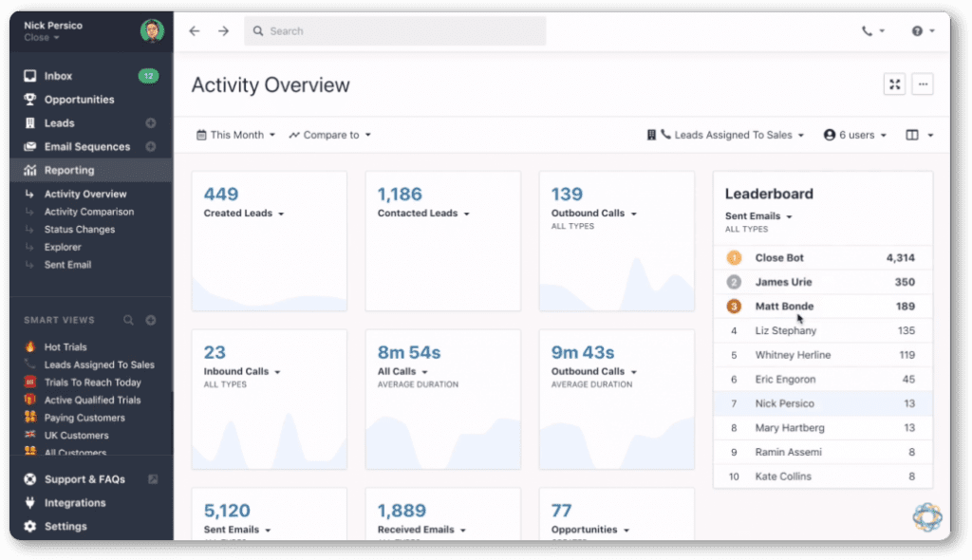Click the plus icon beside Email Sequences

pos(151,147)
